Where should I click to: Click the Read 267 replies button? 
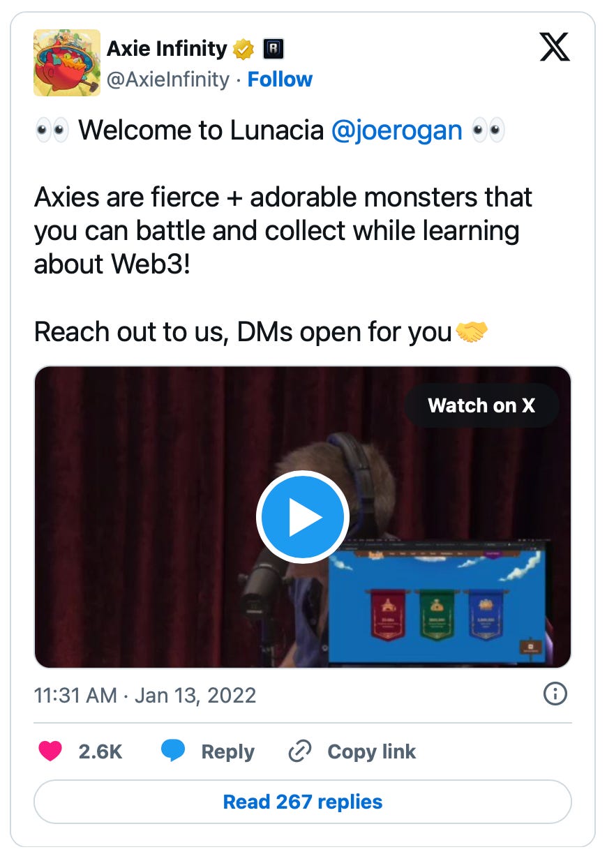click(303, 802)
